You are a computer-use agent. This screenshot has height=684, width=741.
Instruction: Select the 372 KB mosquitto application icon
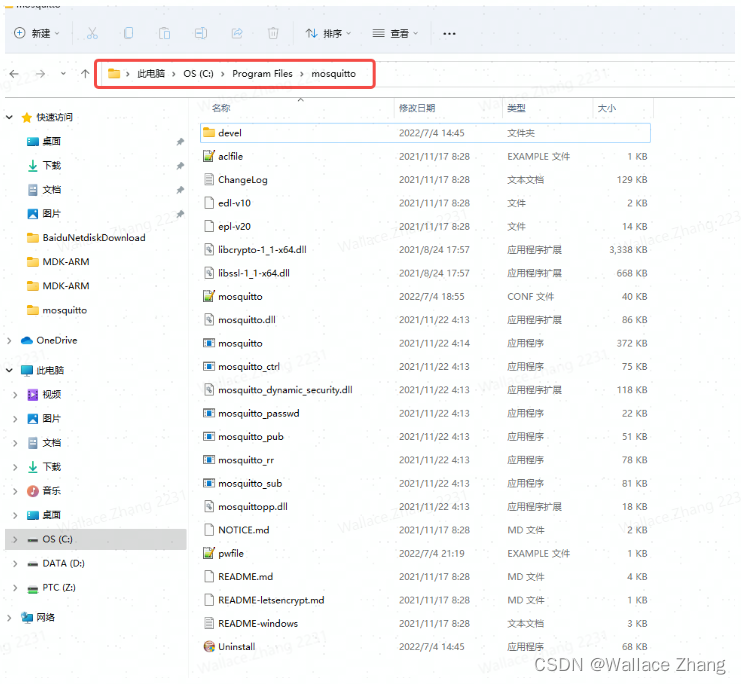pos(209,343)
